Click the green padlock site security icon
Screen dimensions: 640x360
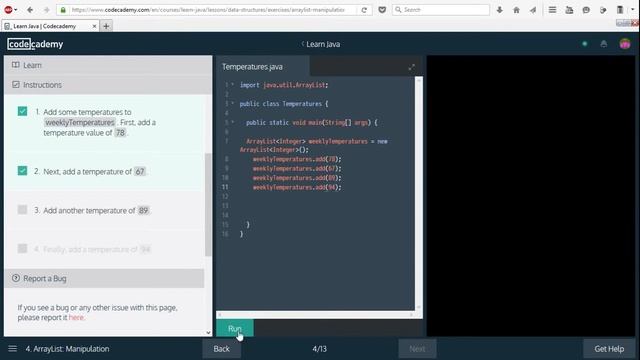point(63,10)
